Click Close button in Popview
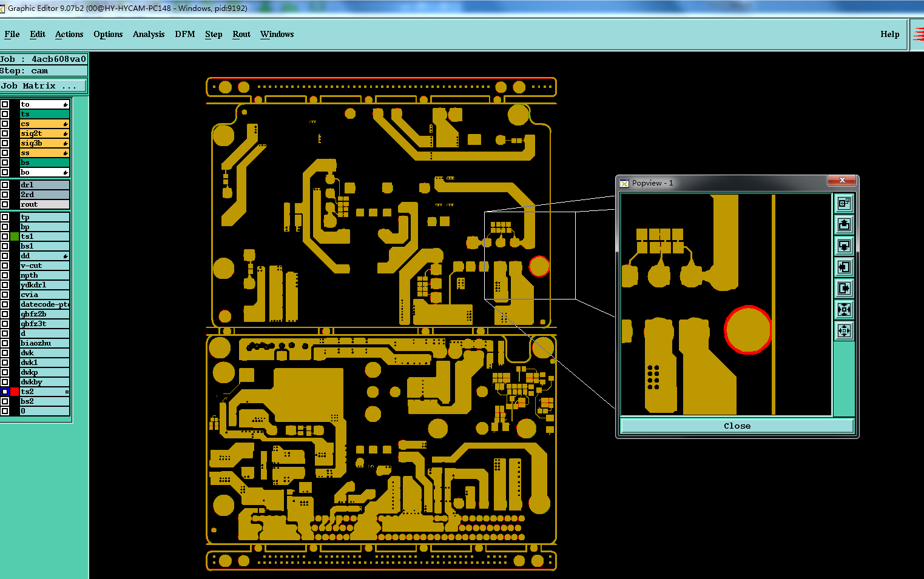 737,426
